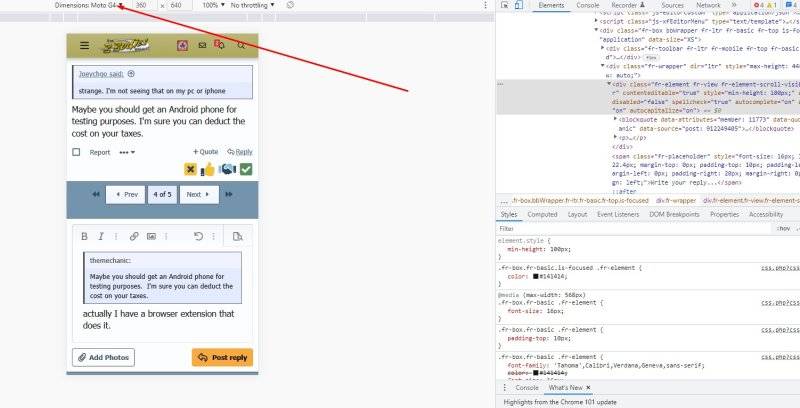The width and height of the screenshot is (800, 408).
Task: Rotate device orientation icon
Action: [290, 5]
